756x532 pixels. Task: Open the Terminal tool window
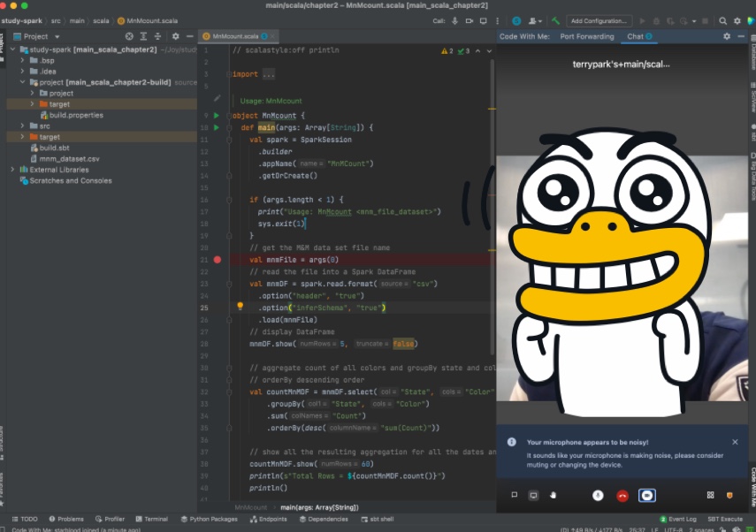click(151, 519)
